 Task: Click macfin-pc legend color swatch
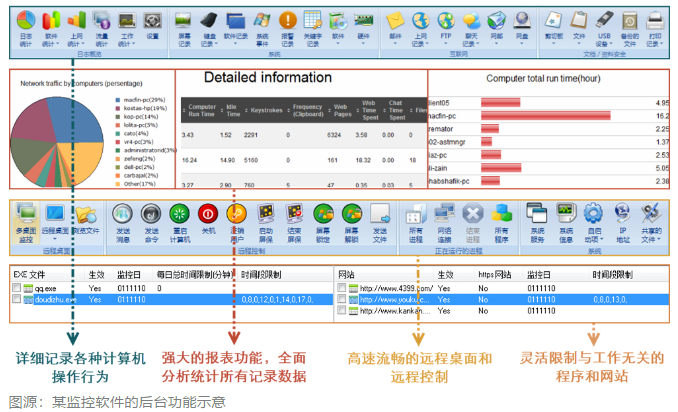[116, 100]
